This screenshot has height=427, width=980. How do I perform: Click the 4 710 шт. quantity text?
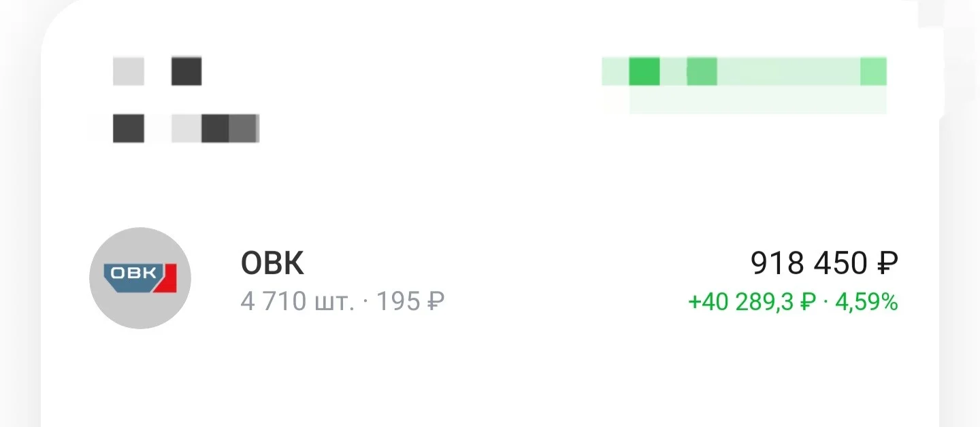tap(297, 301)
